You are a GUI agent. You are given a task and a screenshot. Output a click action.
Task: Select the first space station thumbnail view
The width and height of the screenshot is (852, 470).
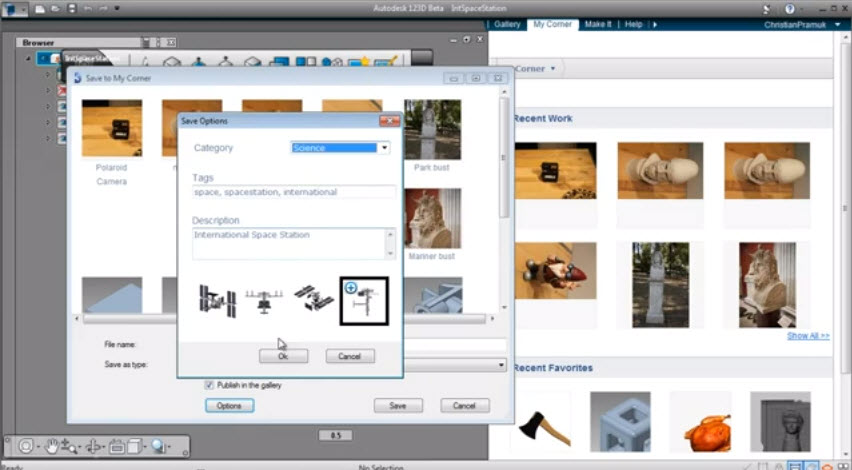[x=217, y=300]
